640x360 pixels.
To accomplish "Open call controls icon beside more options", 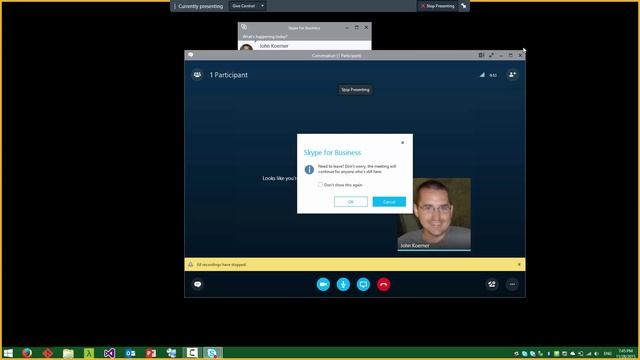I will [492, 284].
